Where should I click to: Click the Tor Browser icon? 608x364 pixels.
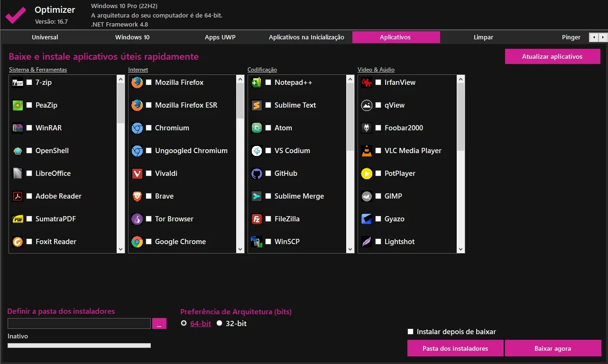137,219
